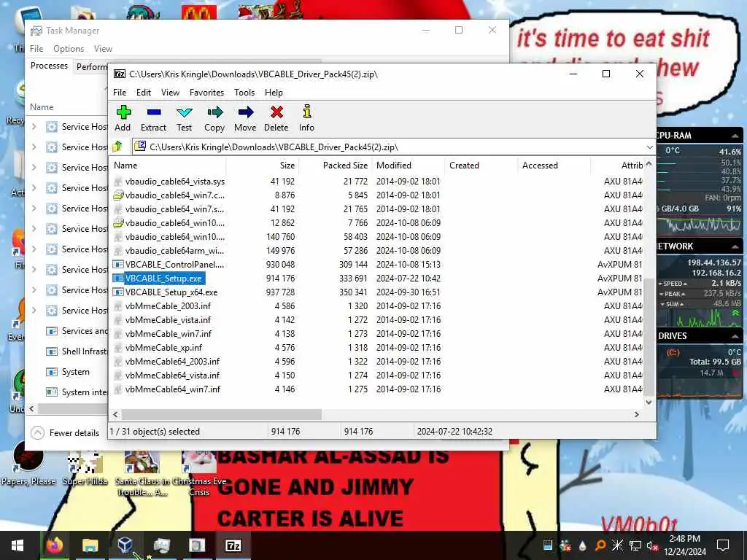
Task: Expand the first Service Host process
Action: tap(34, 127)
